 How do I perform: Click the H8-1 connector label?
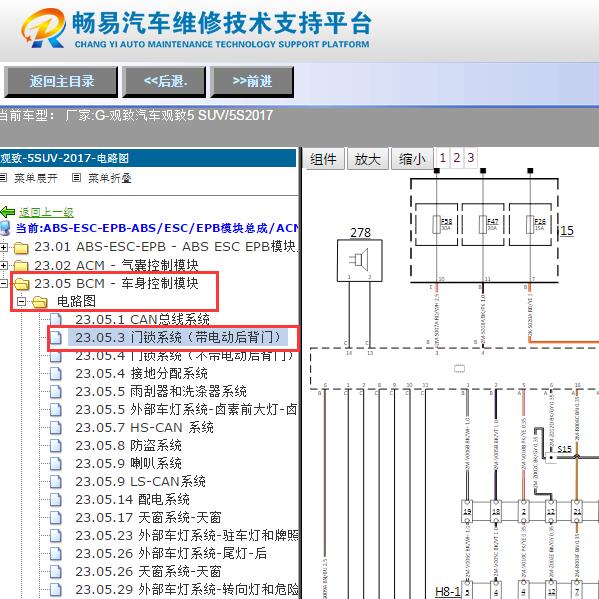pyautogui.click(x=448, y=592)
